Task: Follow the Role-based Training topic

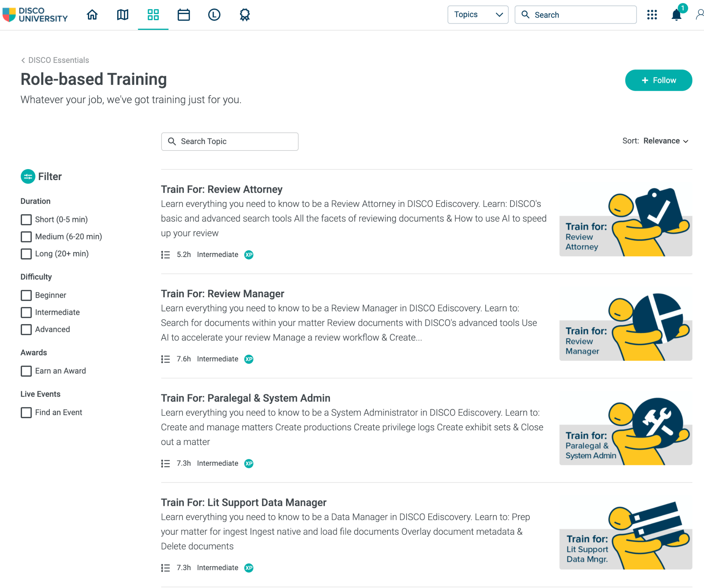Action: [x=658, y=80]
